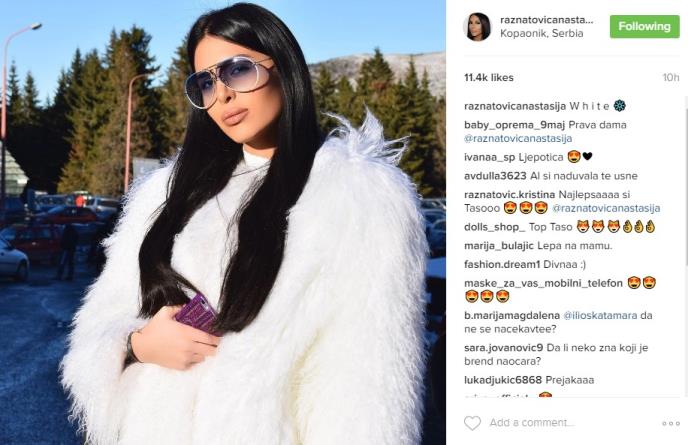
Task: Open dolls_shop_ commenter profile
Action: tap(494, 227)
